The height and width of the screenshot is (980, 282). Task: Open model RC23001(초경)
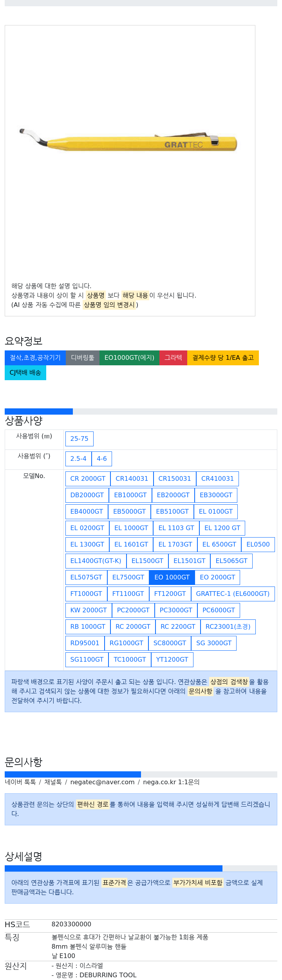228,627
